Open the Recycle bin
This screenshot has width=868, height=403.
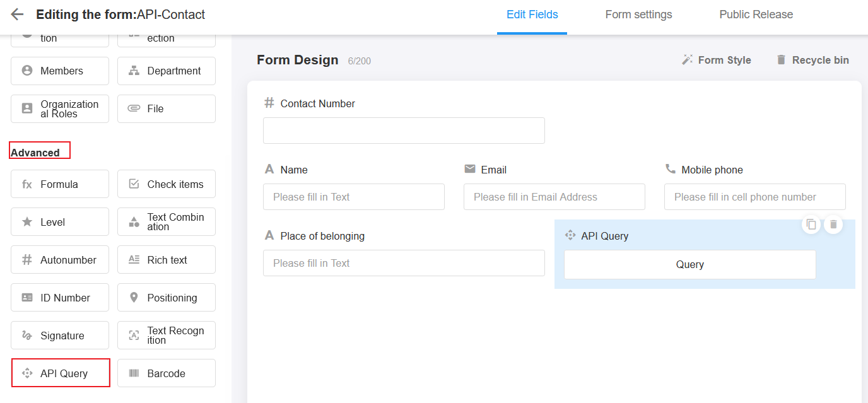pos(812,60)
